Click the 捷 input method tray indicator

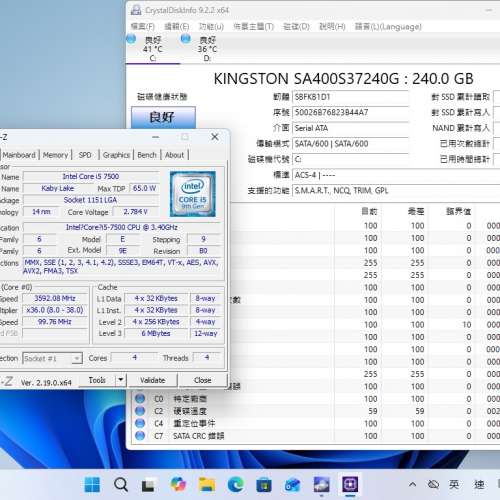point(479,484)
